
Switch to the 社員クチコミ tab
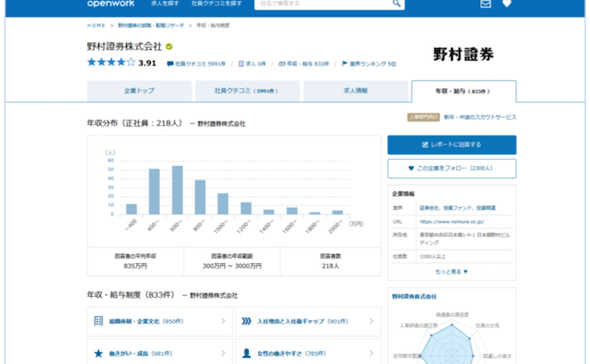(246, 91)
